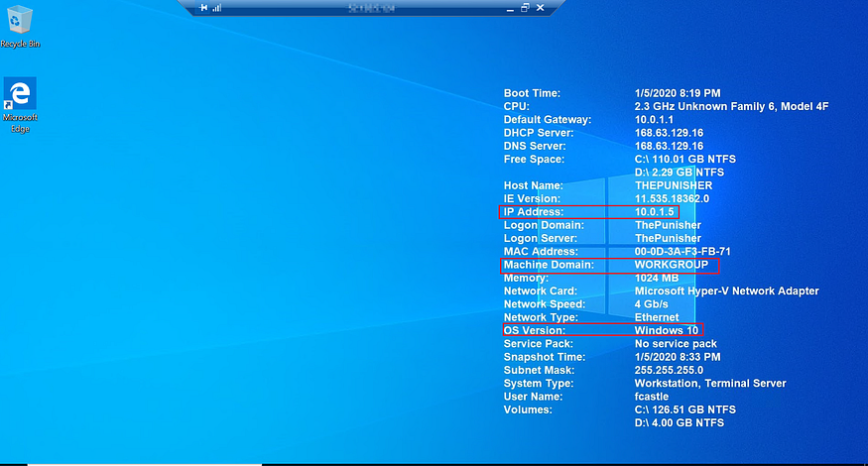Click the connection signal strength icon

[216, 8]
